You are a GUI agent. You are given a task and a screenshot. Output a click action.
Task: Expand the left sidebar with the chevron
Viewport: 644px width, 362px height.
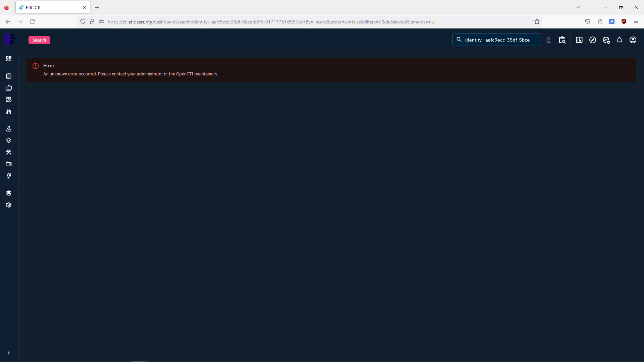click(x=9, y=353)
